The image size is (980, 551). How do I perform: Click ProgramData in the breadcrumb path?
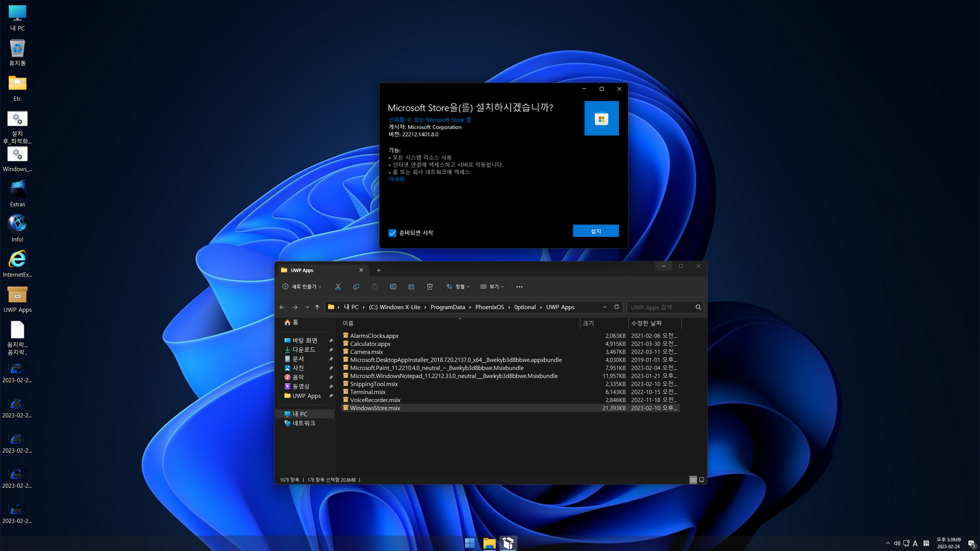[x=448, y=307]
